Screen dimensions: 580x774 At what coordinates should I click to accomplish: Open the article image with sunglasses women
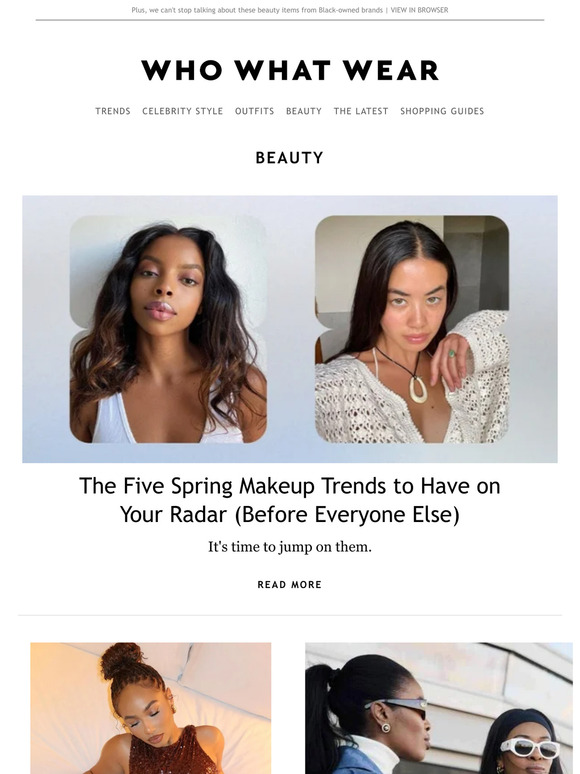(x=439, y=708)
